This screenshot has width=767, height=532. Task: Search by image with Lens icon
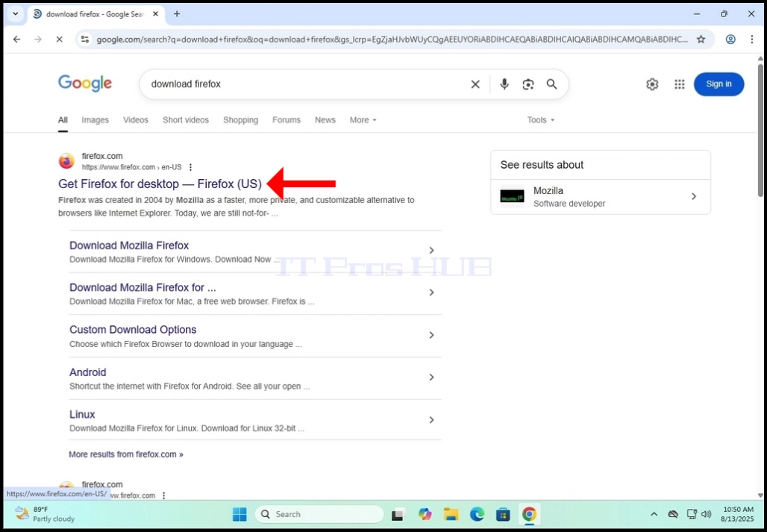tap(527, 84)
